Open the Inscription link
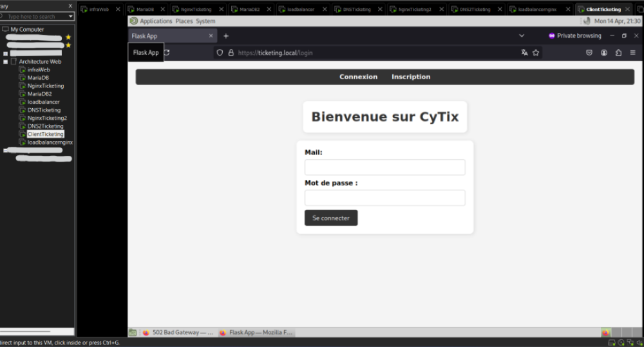The height and width of the screenshot is (347, 644). click(x=411, y=77)
